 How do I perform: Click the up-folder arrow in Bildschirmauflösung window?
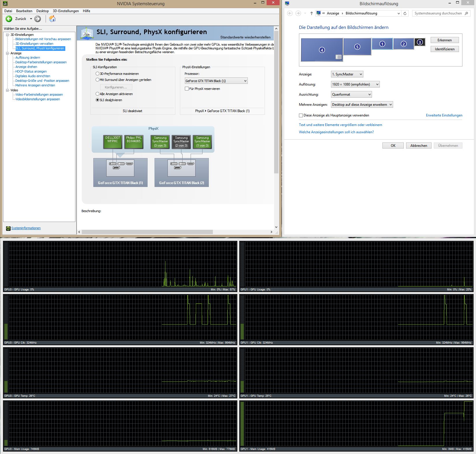click(311, 13)
